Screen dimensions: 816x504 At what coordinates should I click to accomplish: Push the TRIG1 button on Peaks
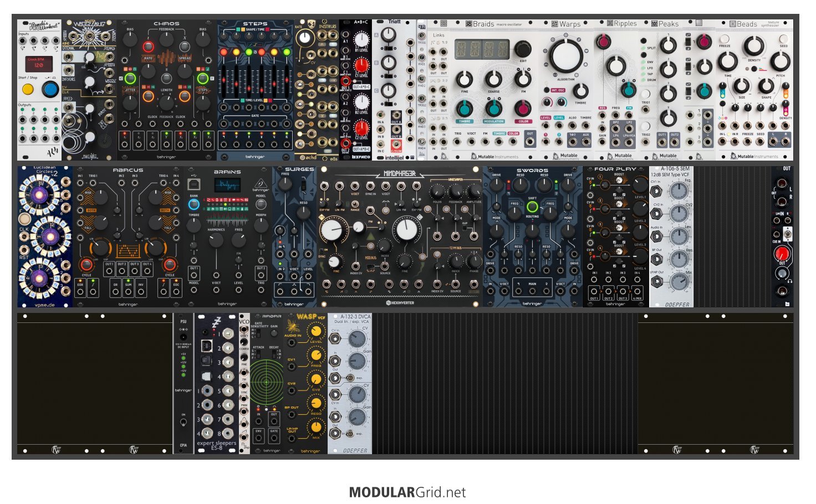pos(646,94)
